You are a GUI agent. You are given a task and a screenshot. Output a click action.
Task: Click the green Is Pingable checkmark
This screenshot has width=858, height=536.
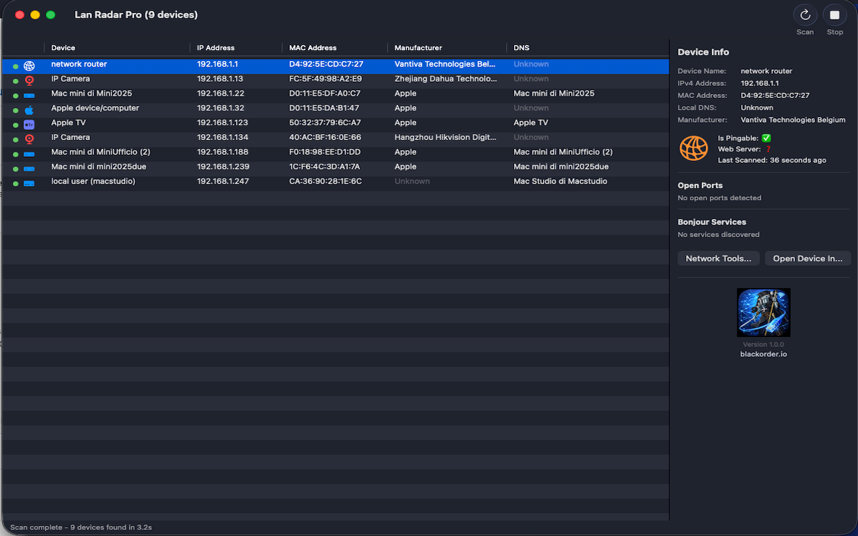pyautogui.click(x=766, y=138)
